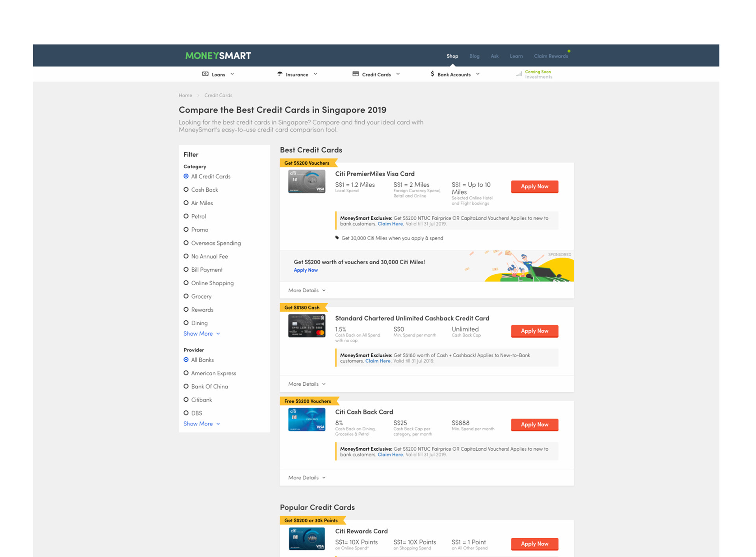Image resolution: width=756 pixels, height=557 pixels.
Task: Click the breadcrumb separator arrow
Action: point(198,95)
